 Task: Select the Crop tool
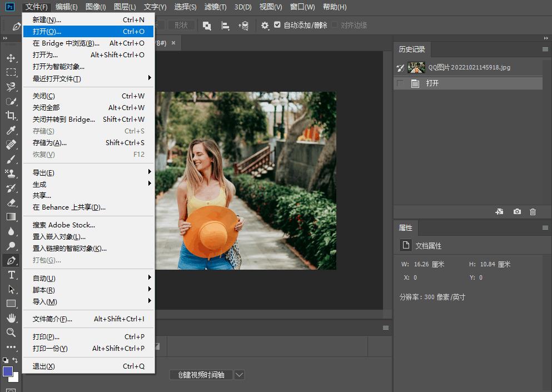point(11,116)
